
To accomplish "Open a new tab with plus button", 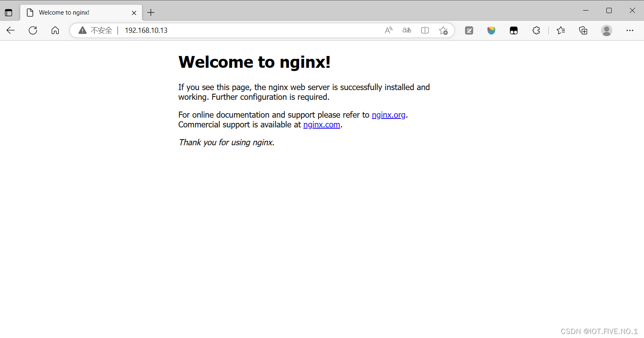I will coord(151,13).
